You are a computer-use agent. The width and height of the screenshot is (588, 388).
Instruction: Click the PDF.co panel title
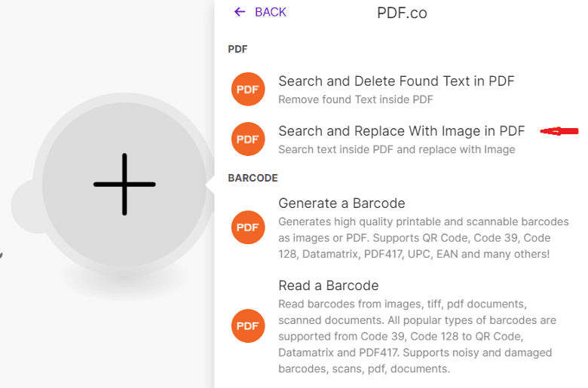tap(402, 13)
